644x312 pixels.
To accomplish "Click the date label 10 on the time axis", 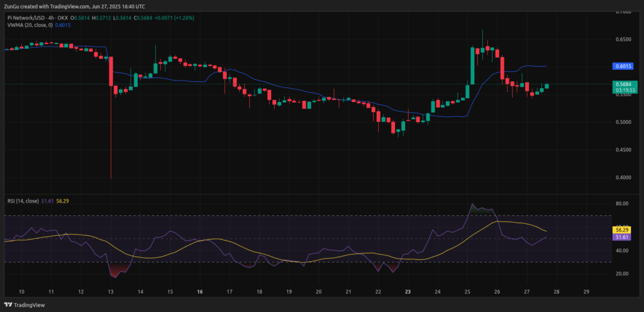I will (21, 291).
